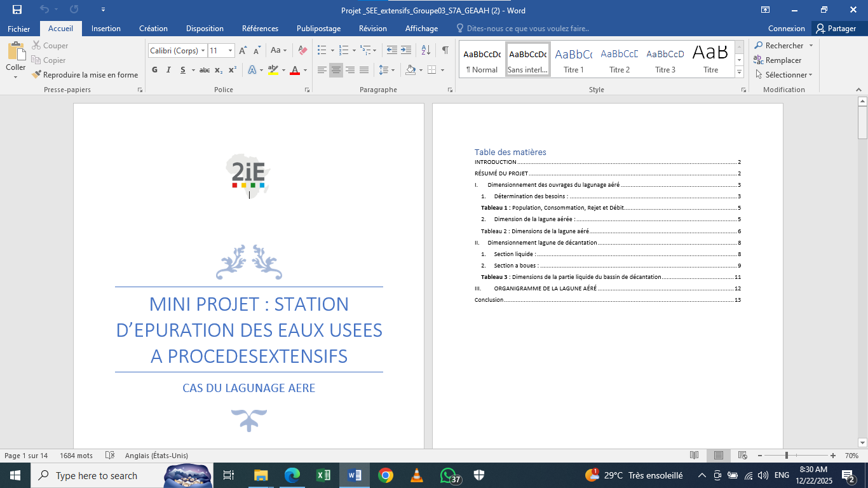Click the justify text alignment icon
The height and width of the screenshot is (488, 868).
[x=364, y=70]
